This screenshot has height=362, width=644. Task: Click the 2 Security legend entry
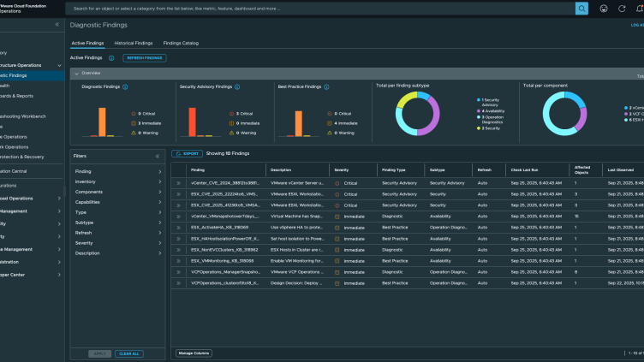488,128
